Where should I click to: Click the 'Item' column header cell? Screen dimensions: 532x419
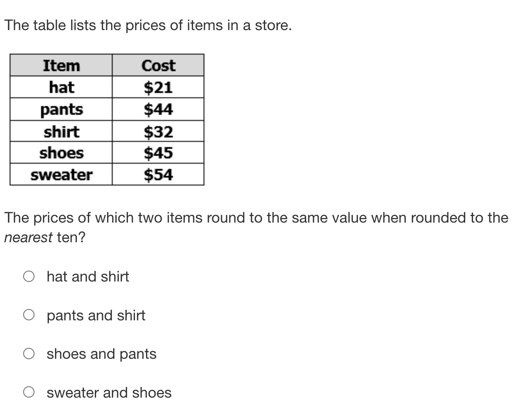pyautogui.click(x=61, y=65)
